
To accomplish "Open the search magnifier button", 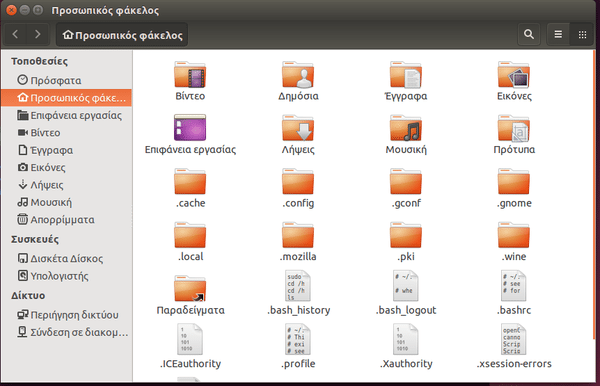I will click(529, 34).
